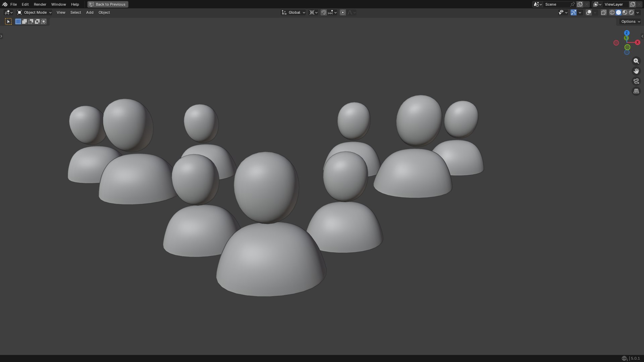Choose Subtract from selection mode
The image size is (644, 362).
[31, 21]
